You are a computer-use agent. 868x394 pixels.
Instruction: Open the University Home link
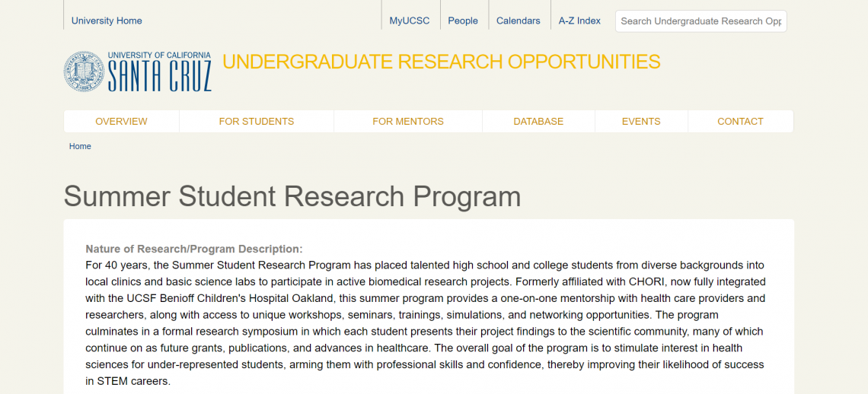pos(107,21)
